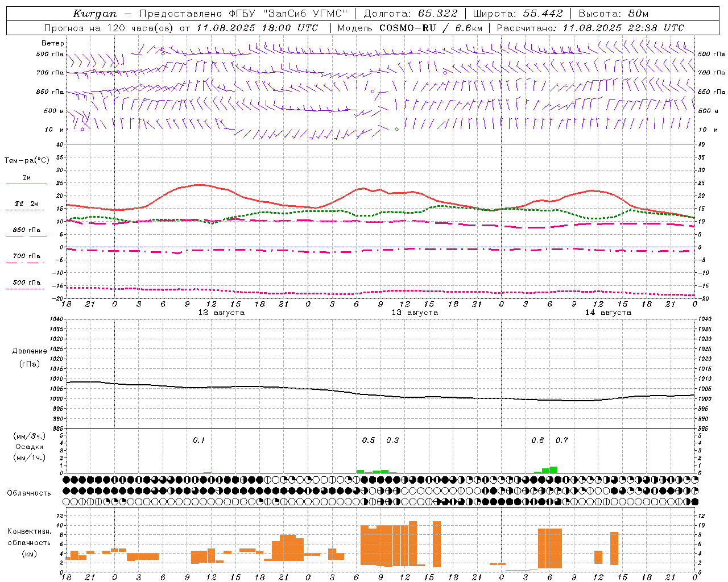Click the precipitation value "0.7"
Viewport: 728px width, 582px height.
coord(562,440)
